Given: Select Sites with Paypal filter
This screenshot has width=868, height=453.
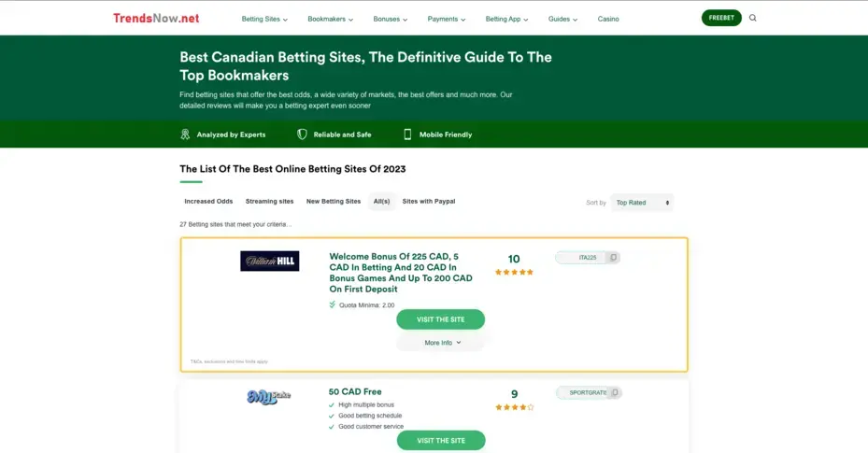Looking at the screenshot, I should point(429,202).
